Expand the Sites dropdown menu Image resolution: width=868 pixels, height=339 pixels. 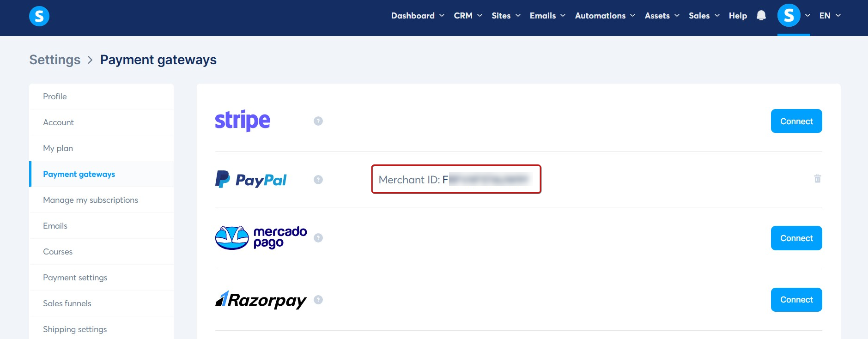506,16
